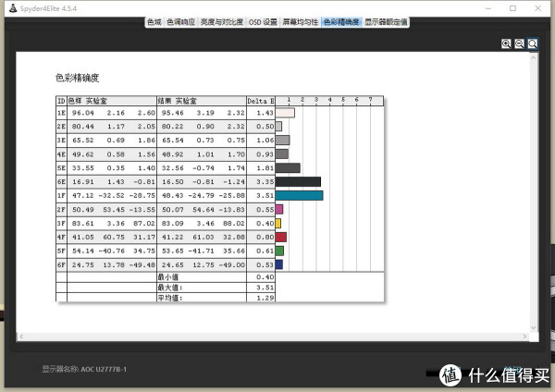Click the teal 1F Delta E bar
The height and width of the screenshot is (392, 555).
tap(299, 195)
